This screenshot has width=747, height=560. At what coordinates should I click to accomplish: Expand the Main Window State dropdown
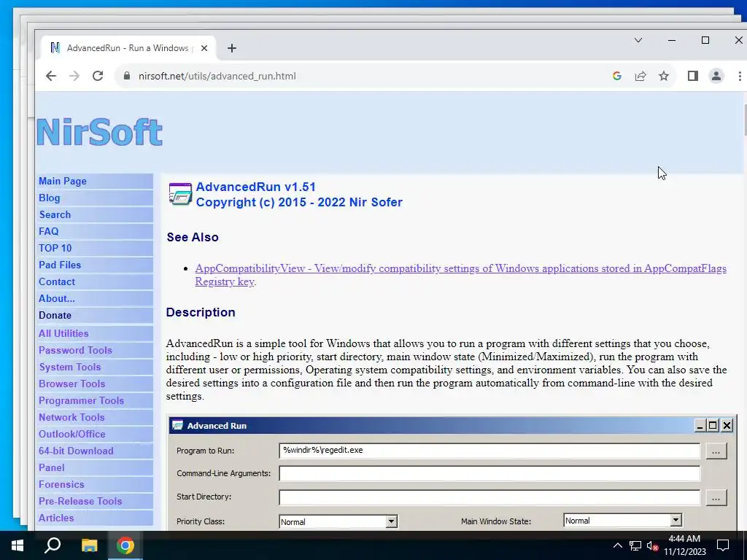click(676, 521)
